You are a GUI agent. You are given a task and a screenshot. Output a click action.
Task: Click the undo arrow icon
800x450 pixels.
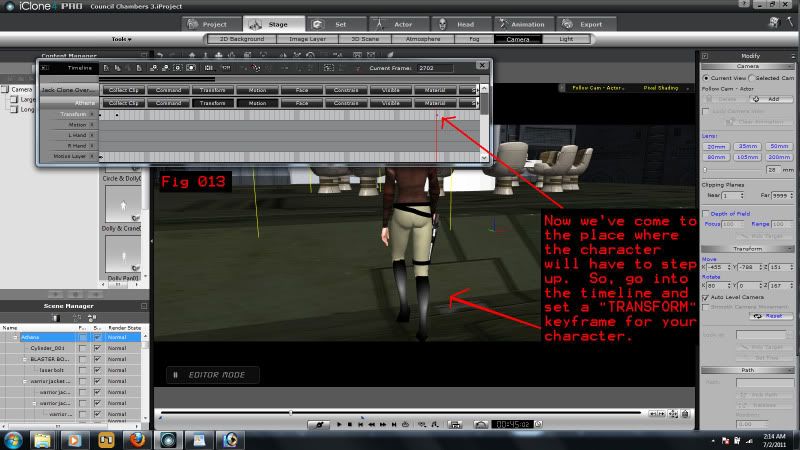click(160, 55)
